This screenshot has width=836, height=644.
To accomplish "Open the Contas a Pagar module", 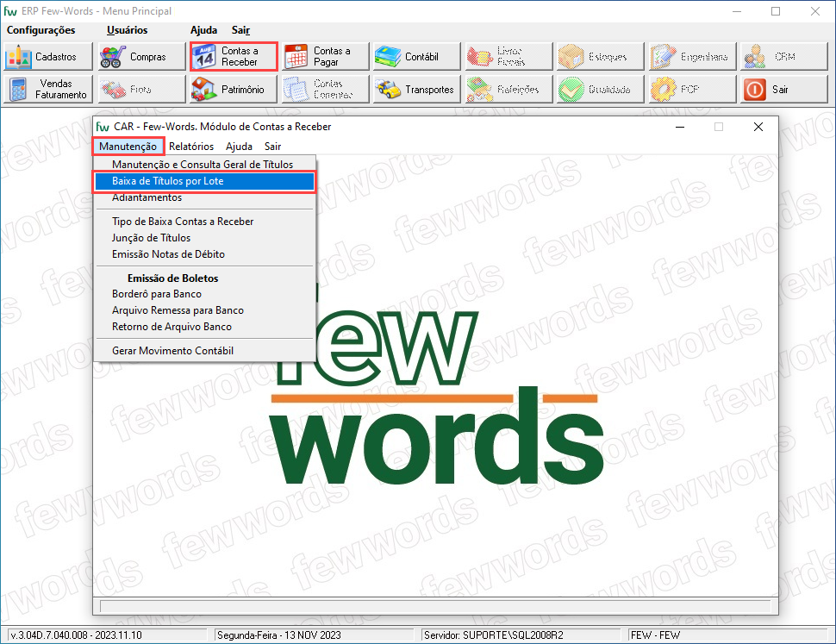I will (x=325, y=57).
